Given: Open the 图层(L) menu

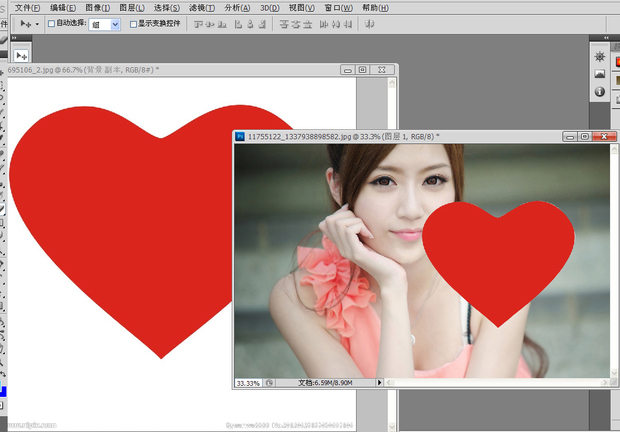Looking at the screenshot, I should (132, 7).
